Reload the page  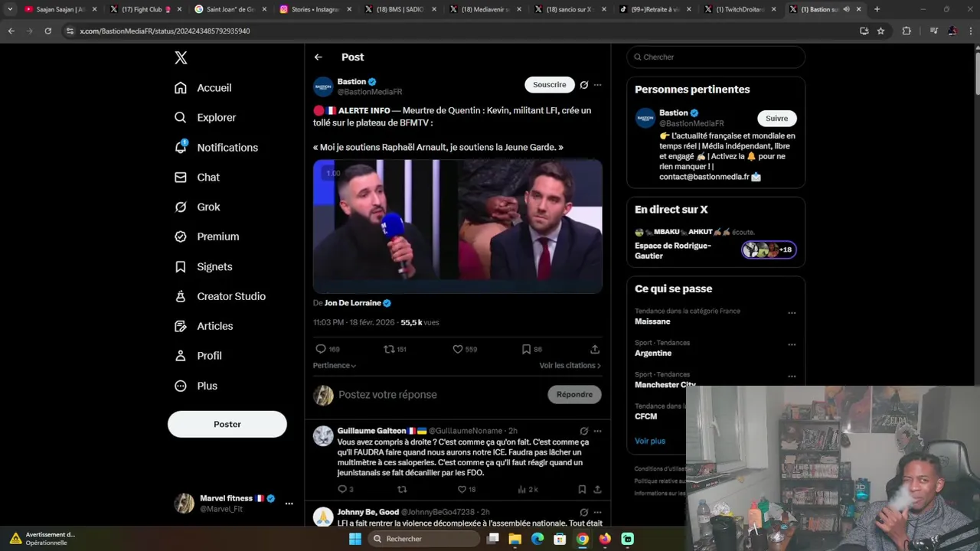[x=47, y=31]
